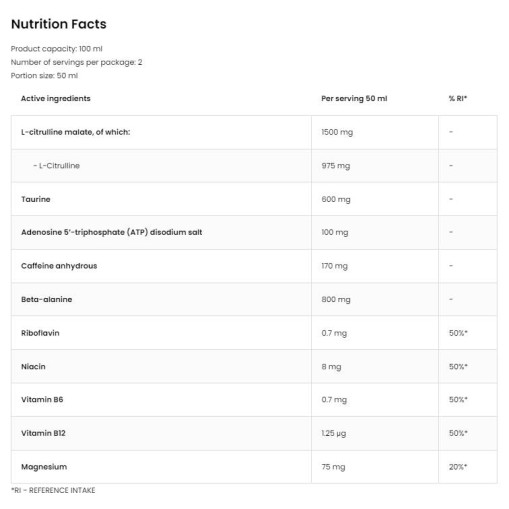
Task: Click Number of servings per package line
Action: click(76, 62)
